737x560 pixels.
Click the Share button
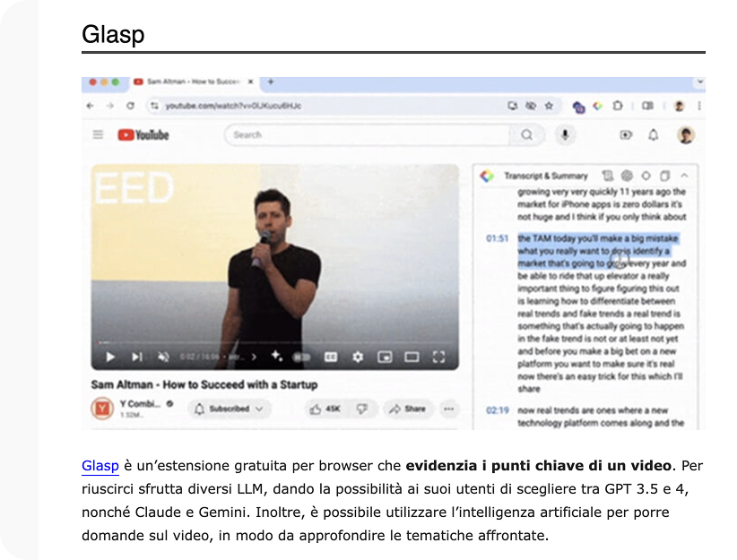pyautogui.click(x=407, y=409)
